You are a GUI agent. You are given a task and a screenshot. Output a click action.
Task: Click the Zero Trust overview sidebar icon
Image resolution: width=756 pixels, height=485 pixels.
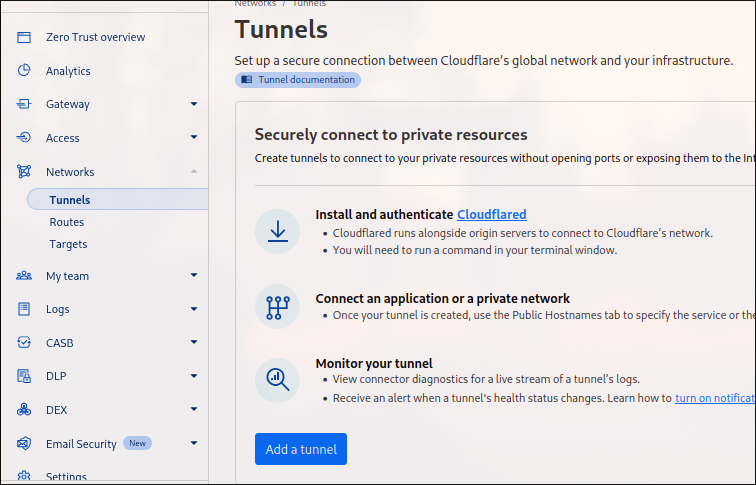pos(24,37)
